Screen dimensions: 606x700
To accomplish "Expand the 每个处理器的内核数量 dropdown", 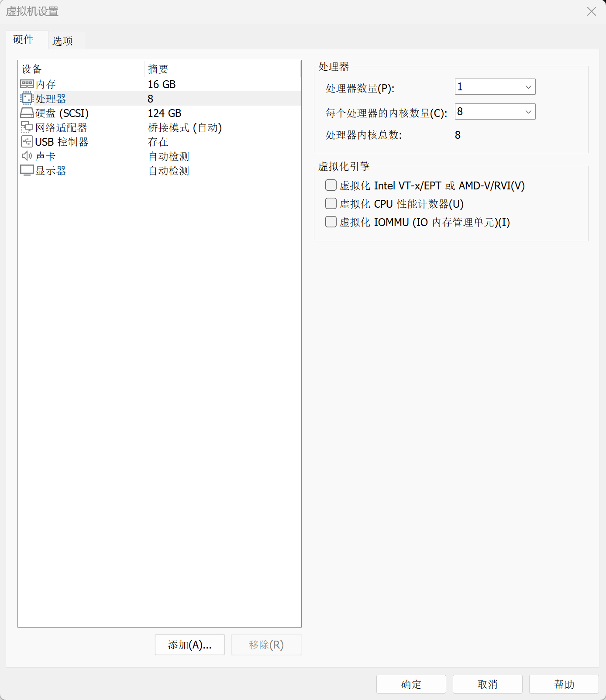I will point(495,112).
